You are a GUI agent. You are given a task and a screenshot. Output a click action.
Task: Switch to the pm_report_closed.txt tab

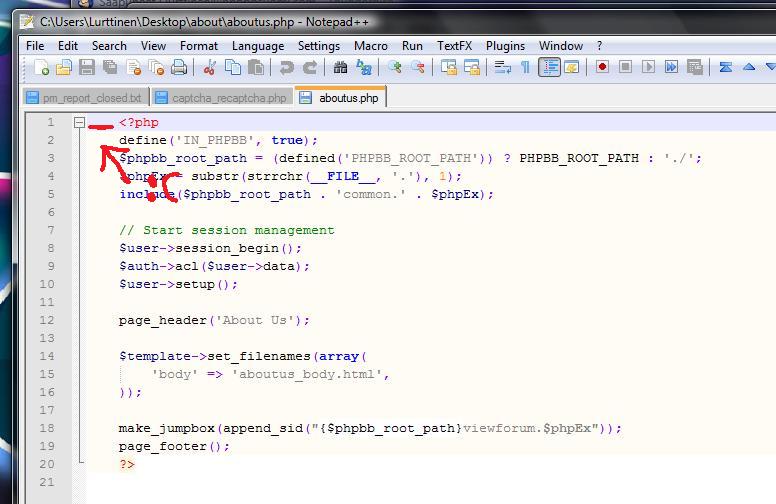(91, 98)
